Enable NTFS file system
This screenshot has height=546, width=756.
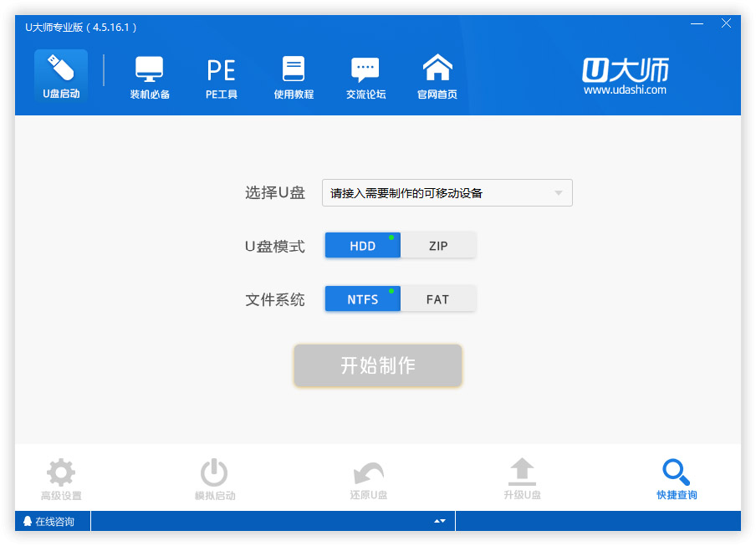tap(362, 299)
